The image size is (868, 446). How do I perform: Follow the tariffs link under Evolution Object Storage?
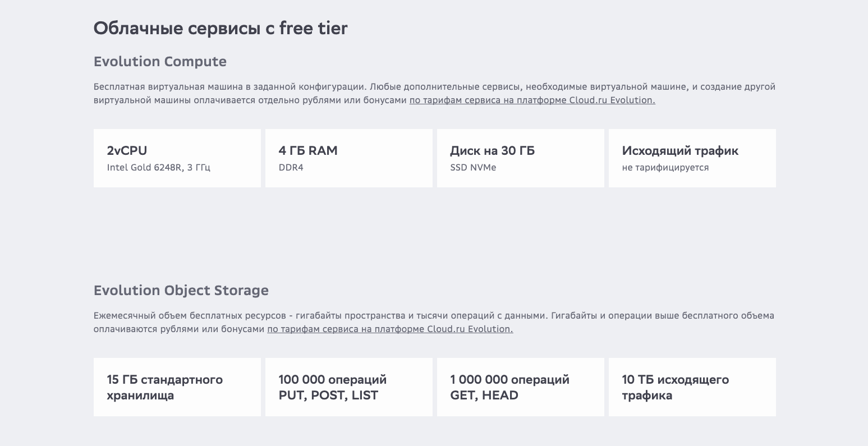point(389,329)
